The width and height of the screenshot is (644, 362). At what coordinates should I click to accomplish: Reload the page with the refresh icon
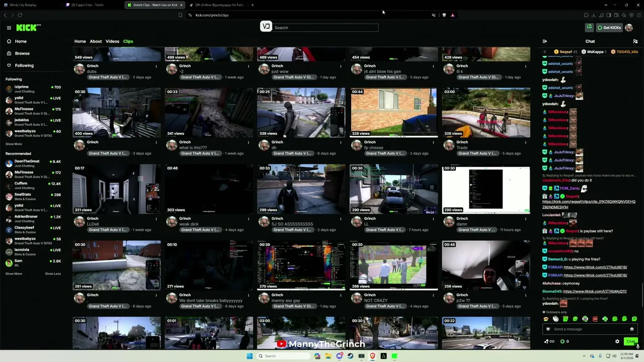tap(20, 15)
